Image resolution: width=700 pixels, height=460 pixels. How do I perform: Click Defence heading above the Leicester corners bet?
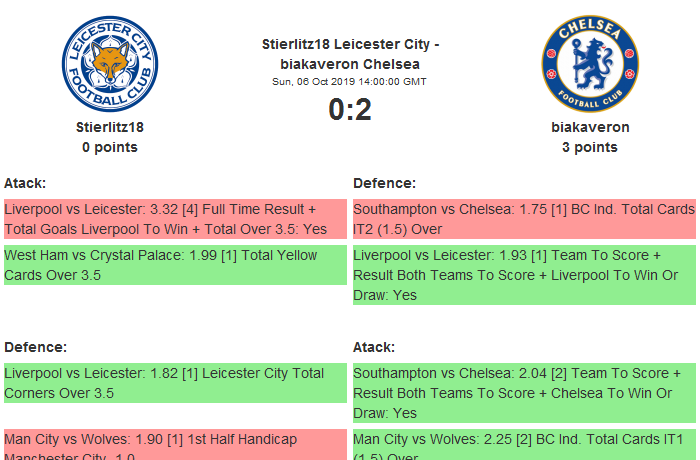coord(36,347)
